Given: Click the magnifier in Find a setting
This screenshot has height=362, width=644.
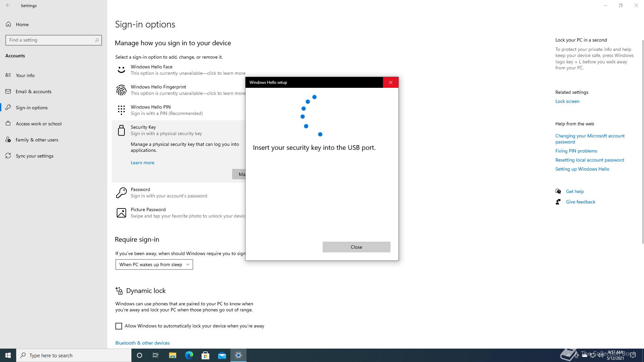Looking at the screenshot, I should pyautogui.click(x=97, y=40).
